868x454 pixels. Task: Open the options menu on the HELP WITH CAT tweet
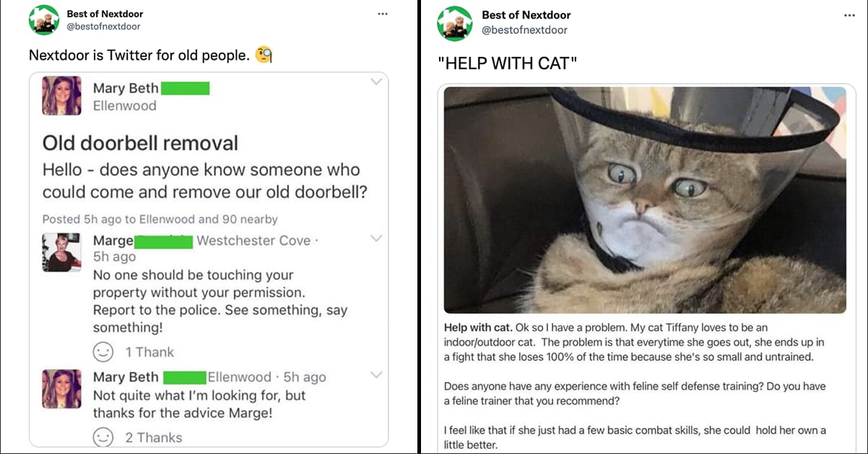[849, 16]
